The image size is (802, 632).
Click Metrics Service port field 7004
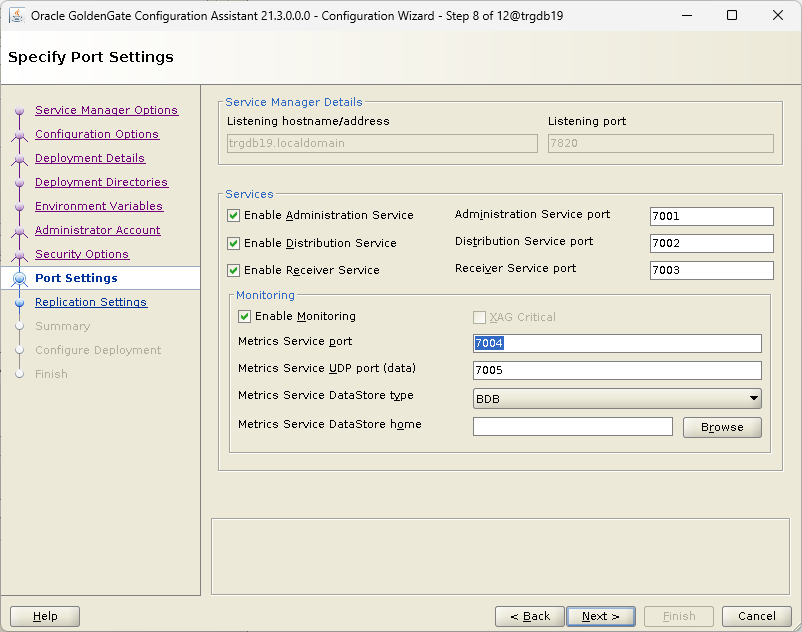click(617, 343)
